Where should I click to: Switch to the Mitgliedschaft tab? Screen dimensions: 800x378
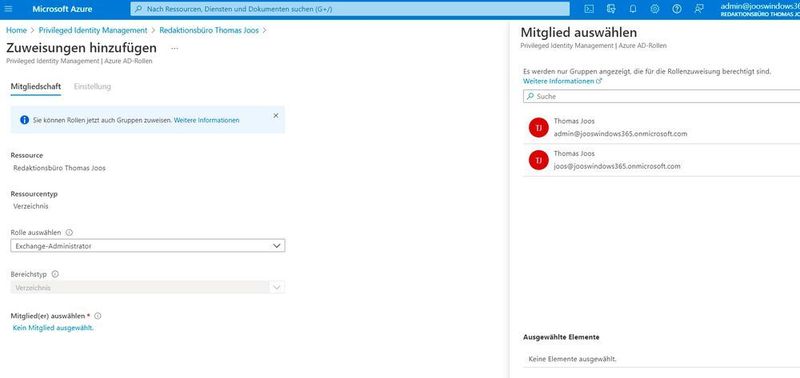coord(36,86)
